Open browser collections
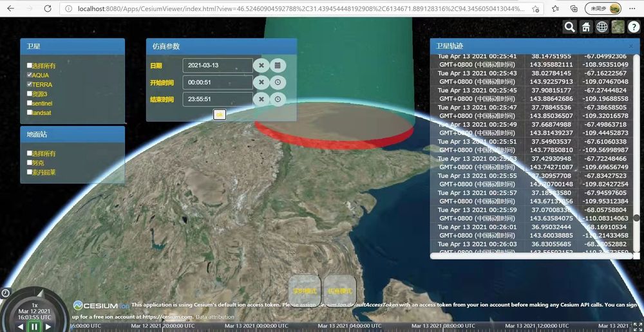The height and width of the screenshot is (332, 644). click(x=574, y=8)
